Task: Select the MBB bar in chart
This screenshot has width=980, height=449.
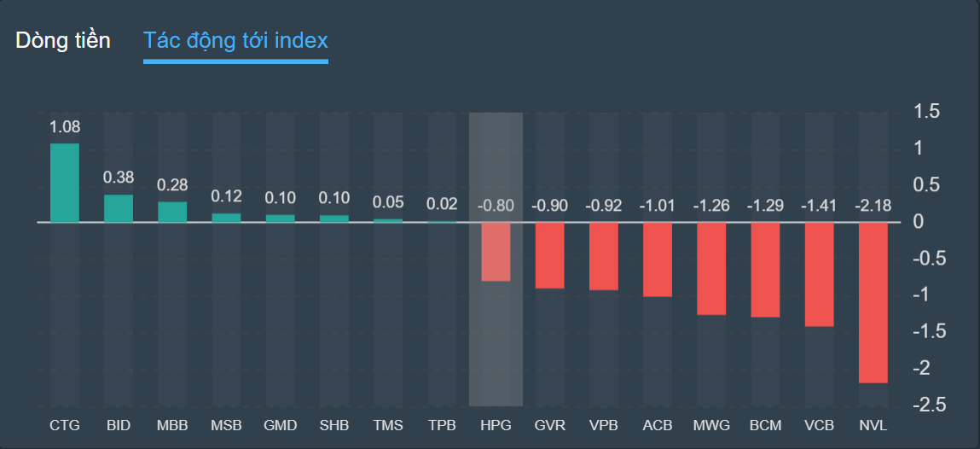Action: 172,212
